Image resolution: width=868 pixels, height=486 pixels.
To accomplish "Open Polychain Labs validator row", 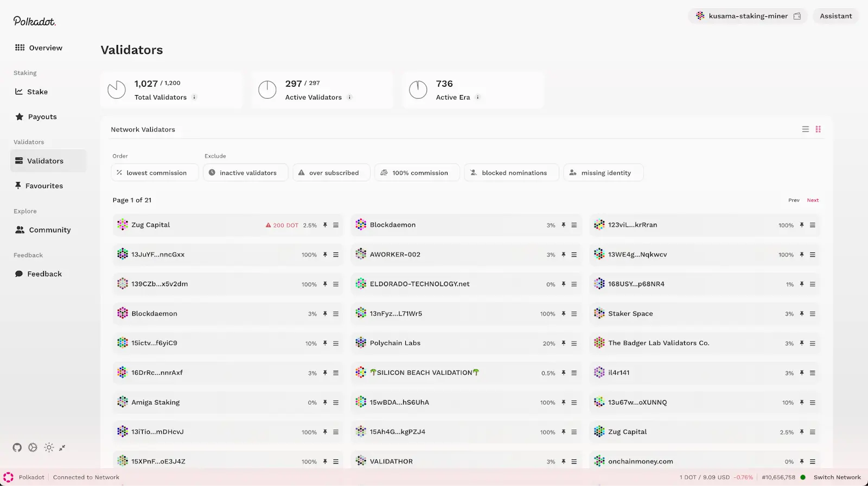I will [x=466, y=343].
